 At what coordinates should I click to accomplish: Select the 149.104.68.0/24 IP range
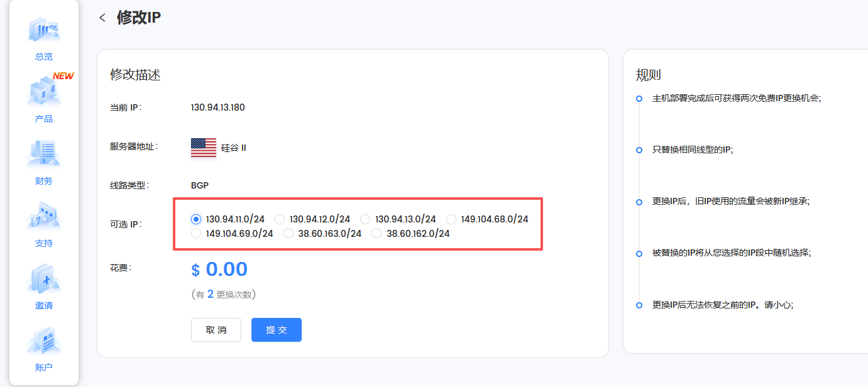(x=451, y=219)
